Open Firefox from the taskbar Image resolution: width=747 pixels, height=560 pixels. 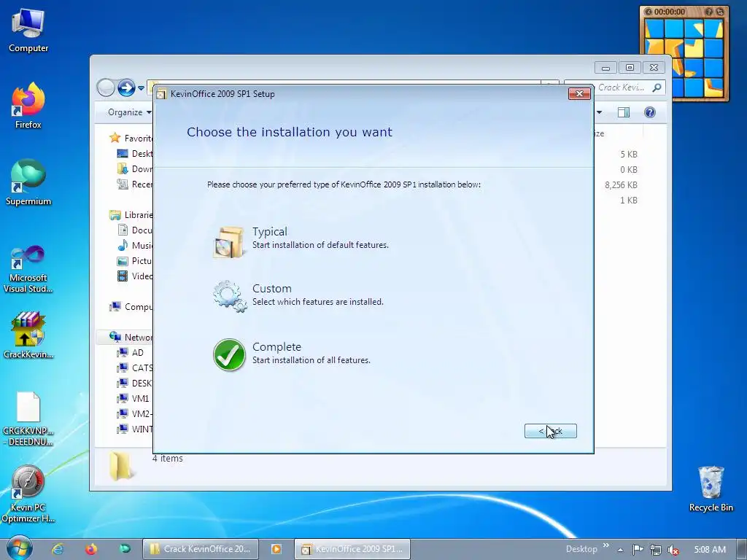pos(91,549)
